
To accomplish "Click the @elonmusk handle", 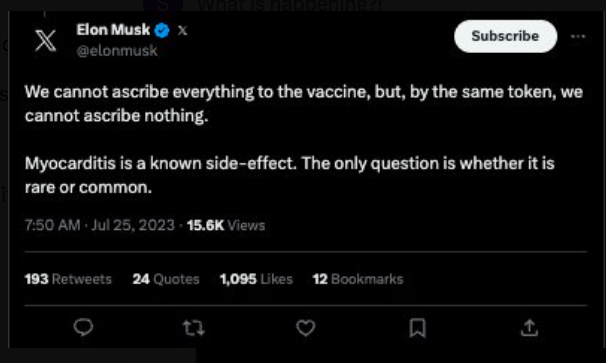I will coord(117,51).
